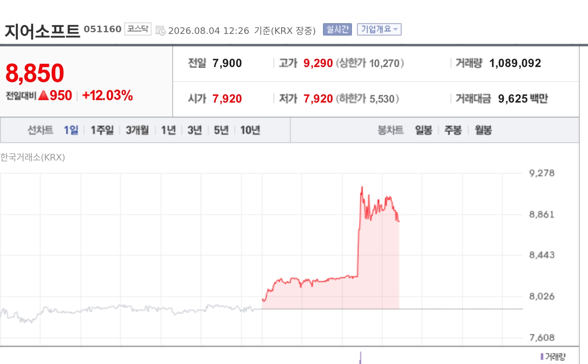This screenshot has width=588, height=364.
Task: Open the 주봉 weekly candle chart
Action: (x=453, y=130)
